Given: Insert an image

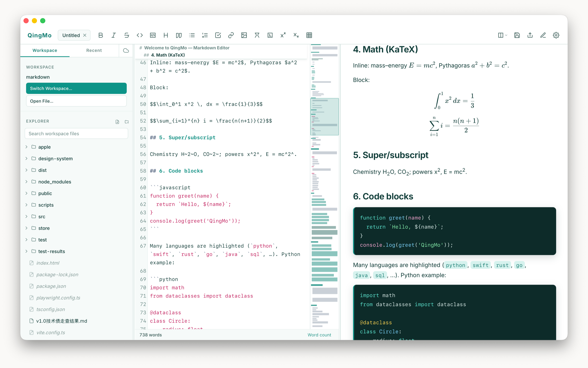Looking at the screenshot, I should click(x=244, y=35).
